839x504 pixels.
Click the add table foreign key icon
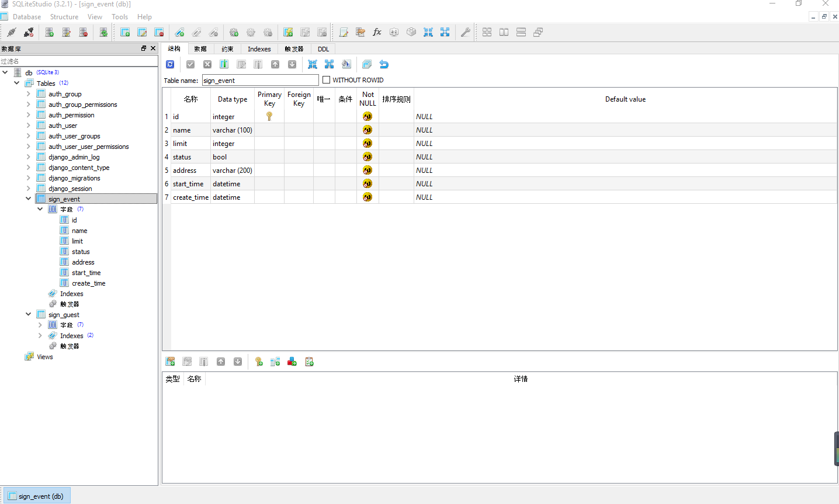[x=275, y=362]
